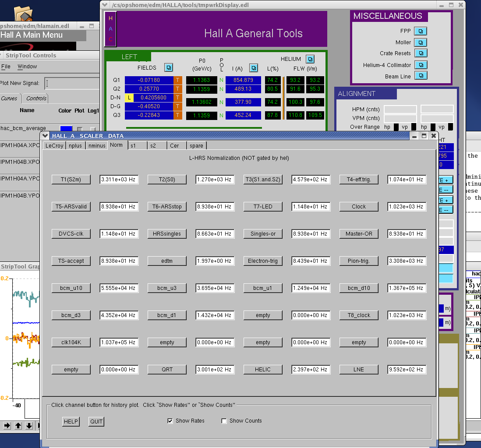This screenshot has width=481, height=448.
Task: Click StripTool down arrow button
Action: pos(29,425)
